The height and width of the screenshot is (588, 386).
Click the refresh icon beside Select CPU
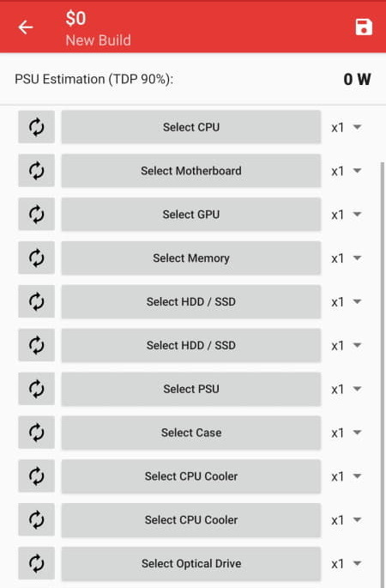tap(36, 127)
